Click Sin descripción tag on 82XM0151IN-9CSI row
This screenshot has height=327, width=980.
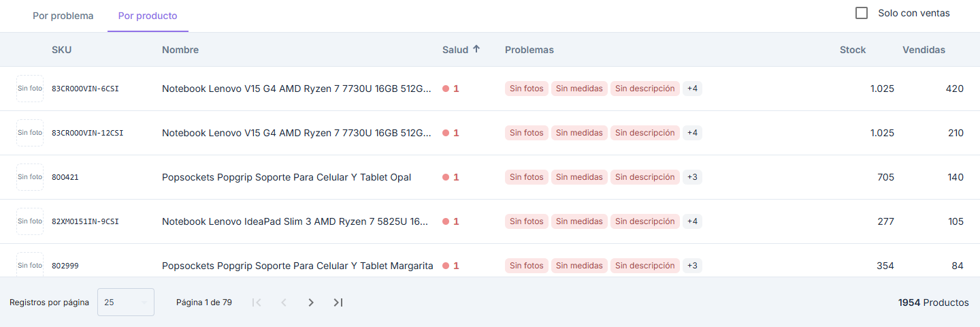(x=645, y=221)
